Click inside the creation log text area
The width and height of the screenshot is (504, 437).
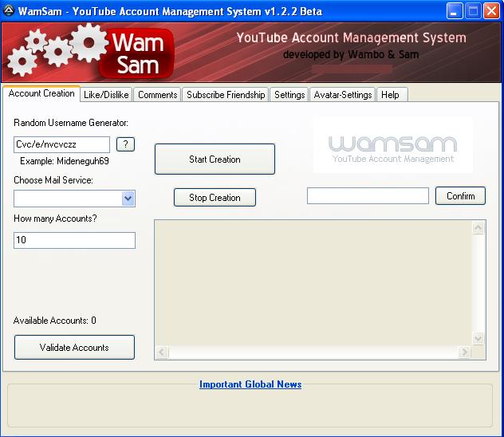313,283
